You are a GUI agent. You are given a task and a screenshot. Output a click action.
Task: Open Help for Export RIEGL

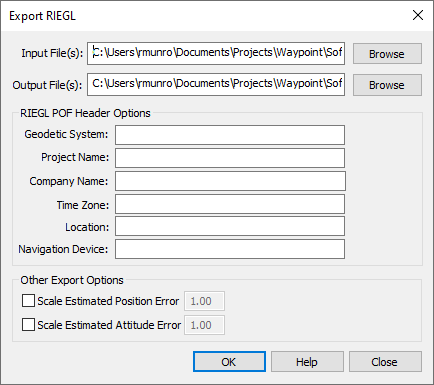point(307,362)
